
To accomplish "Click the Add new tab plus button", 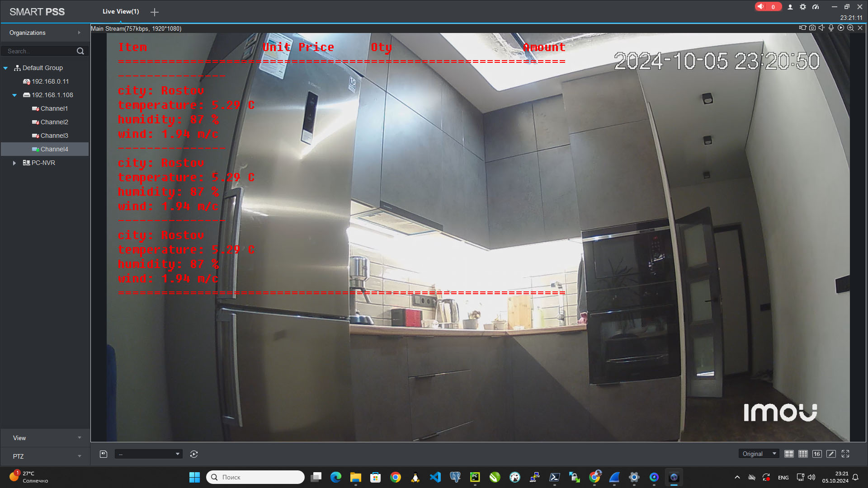I will [155, 11].
